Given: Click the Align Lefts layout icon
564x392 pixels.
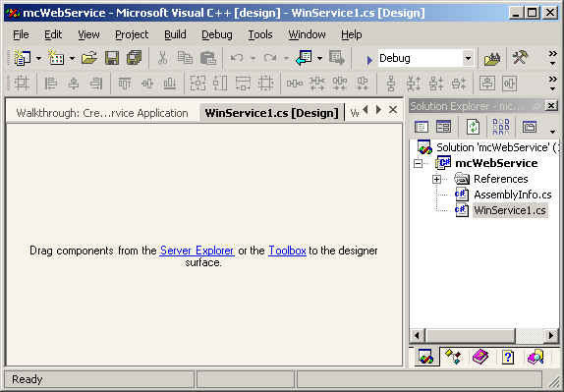Looking at the screenshot, I should (x=51, y=84).
